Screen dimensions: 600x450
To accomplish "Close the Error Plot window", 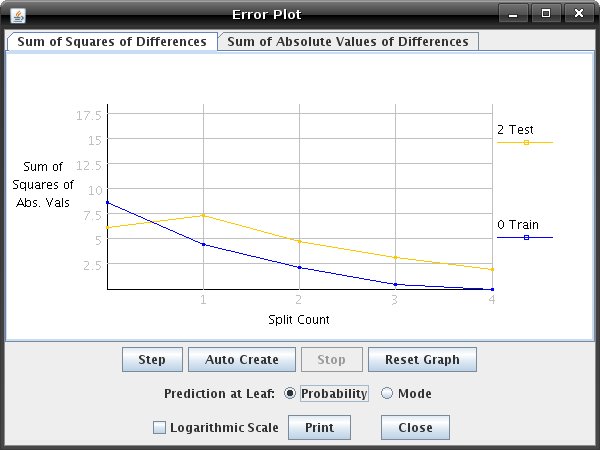I will click(579, 14).
